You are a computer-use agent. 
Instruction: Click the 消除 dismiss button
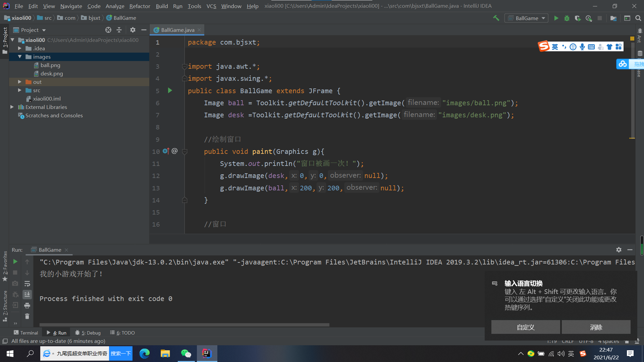[596, 327]
